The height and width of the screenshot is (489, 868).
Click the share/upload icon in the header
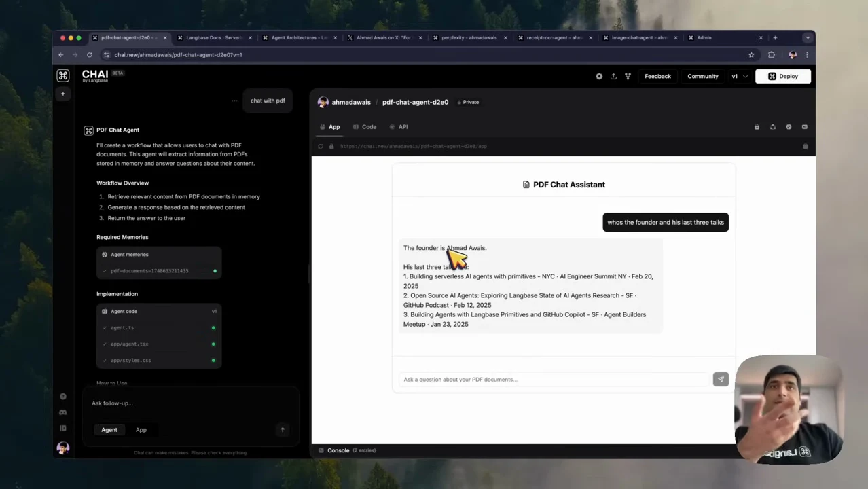[x=613, y=76]
